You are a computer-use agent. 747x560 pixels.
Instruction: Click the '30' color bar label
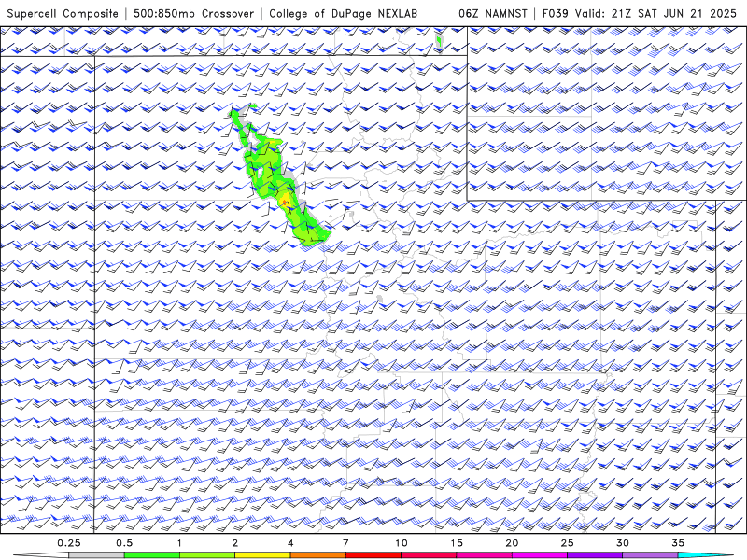622,543
